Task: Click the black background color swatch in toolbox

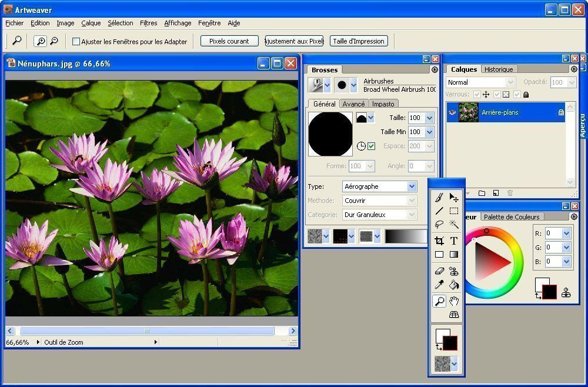Action: pos(450,343)
